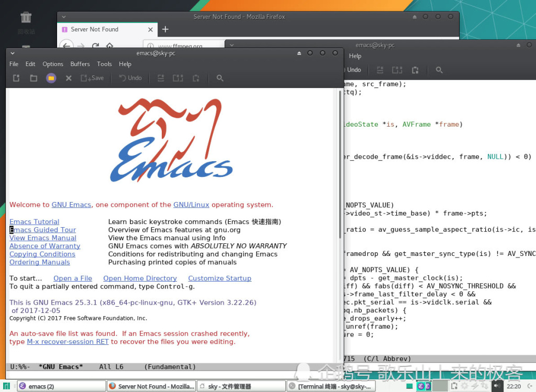The image size is (536, 392).
Task: Click the clipboard icon in the system tray
Action: pyautogui.click(x=454, y=386)
